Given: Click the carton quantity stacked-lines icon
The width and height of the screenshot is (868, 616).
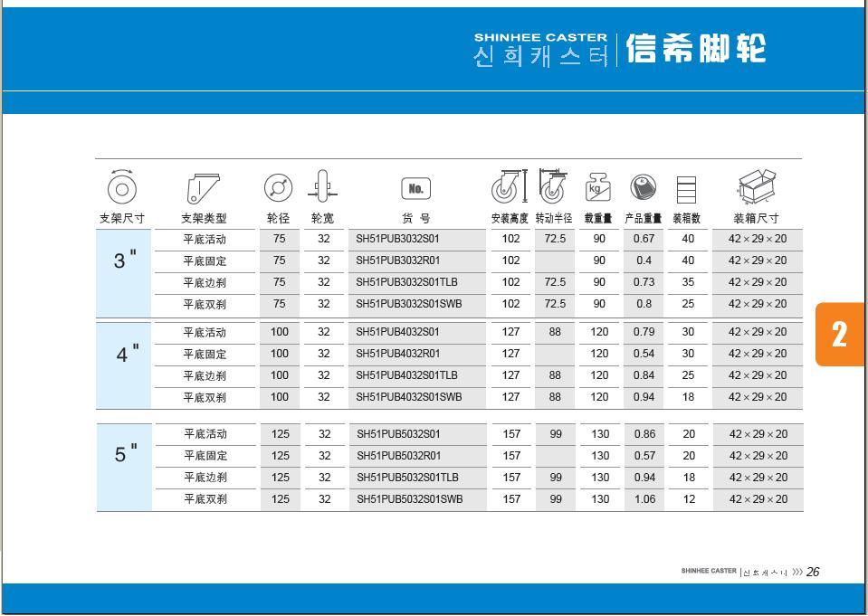Looking at the screenshot, I should click(688, 189).
